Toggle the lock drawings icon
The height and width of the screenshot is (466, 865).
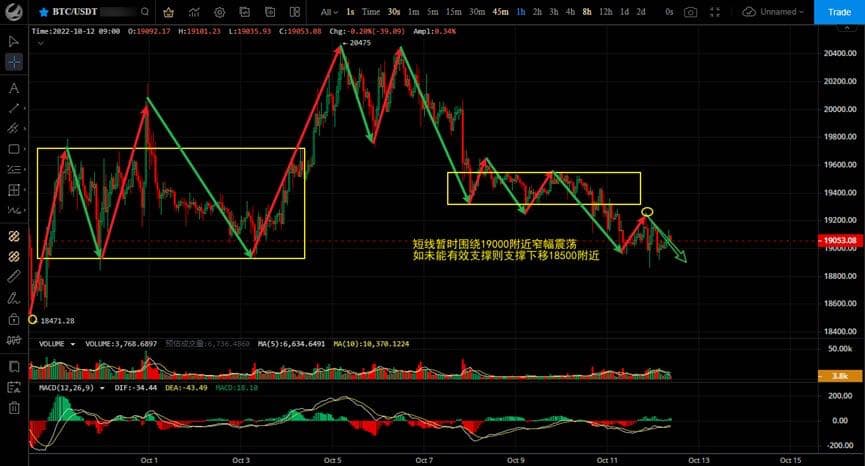(14, 320)
